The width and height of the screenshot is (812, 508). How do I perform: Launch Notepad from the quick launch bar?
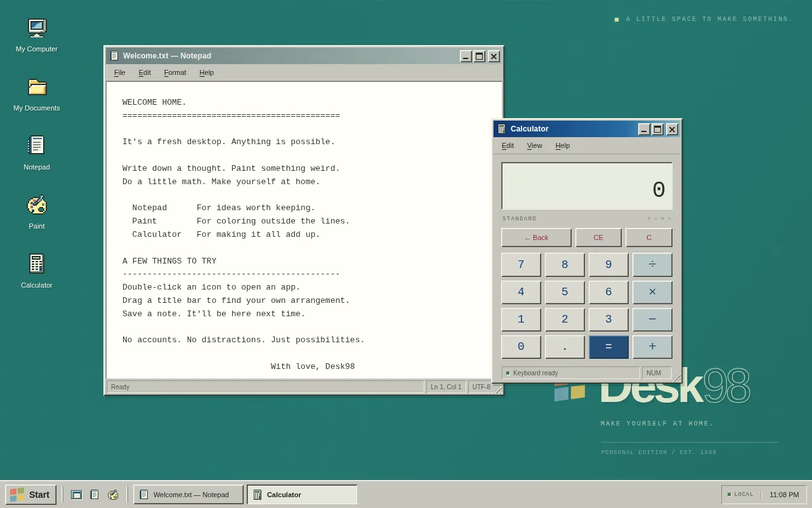[x=95, y=495]
